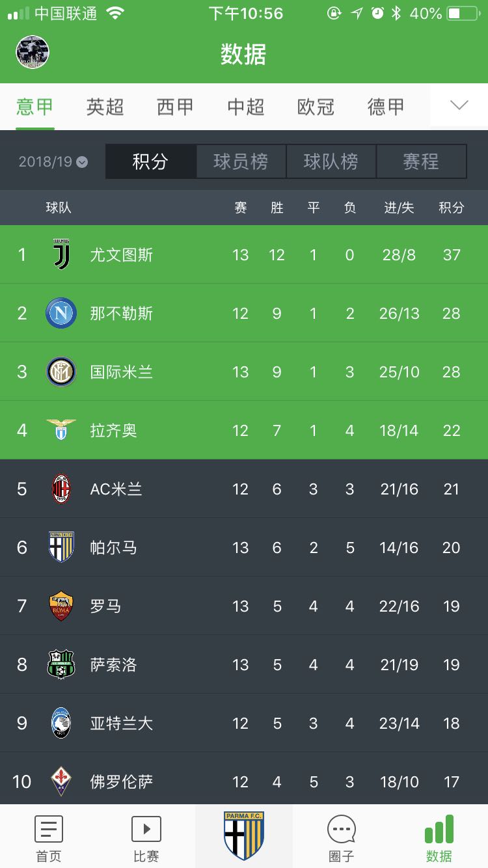Open the 2018/19 season dropdown
Image resolution: width=488 pixels, height=868 pixels.
tap(53, 162)
